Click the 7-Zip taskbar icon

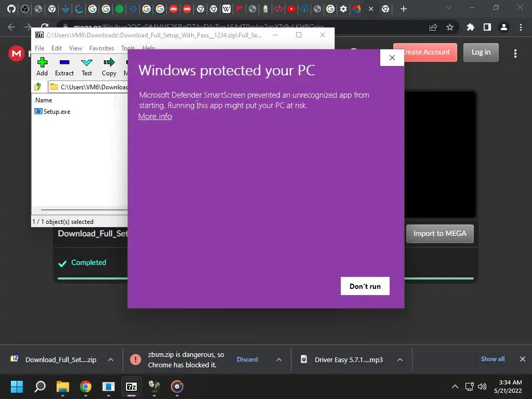point(131,387)
